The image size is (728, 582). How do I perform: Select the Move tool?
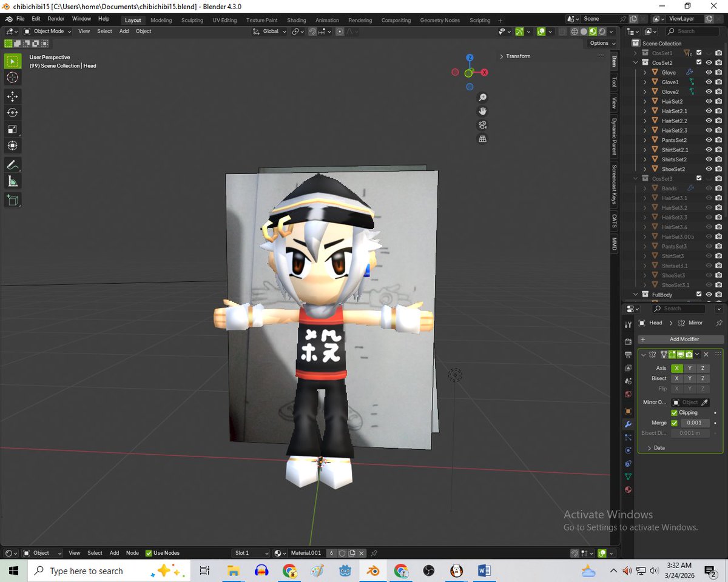[12, 96]
